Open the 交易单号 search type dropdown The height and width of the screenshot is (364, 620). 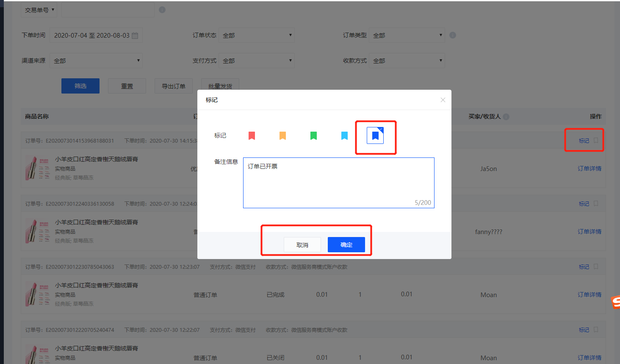39,10
